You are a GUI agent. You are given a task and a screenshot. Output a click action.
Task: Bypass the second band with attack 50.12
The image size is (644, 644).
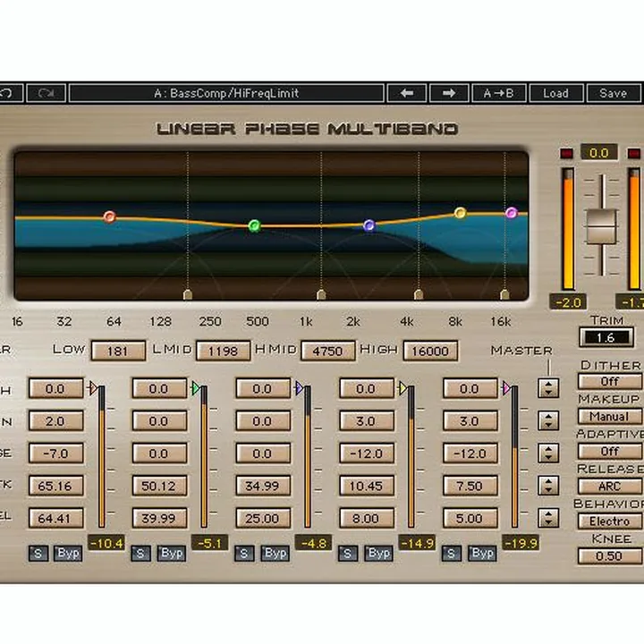[172, 554]
